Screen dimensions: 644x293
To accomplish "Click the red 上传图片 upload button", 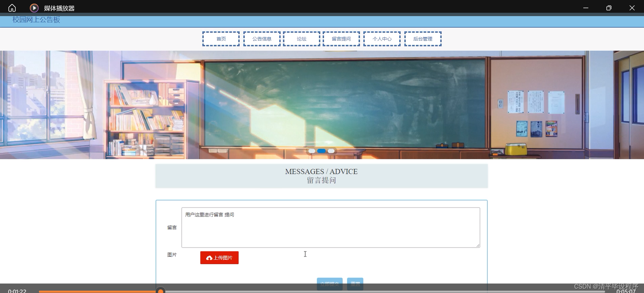I will [219, 258].
